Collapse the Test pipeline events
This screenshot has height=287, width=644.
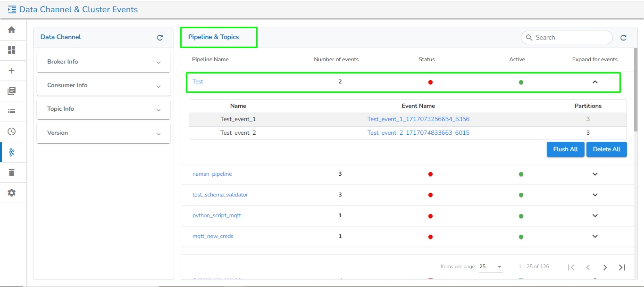coord(595,82)
